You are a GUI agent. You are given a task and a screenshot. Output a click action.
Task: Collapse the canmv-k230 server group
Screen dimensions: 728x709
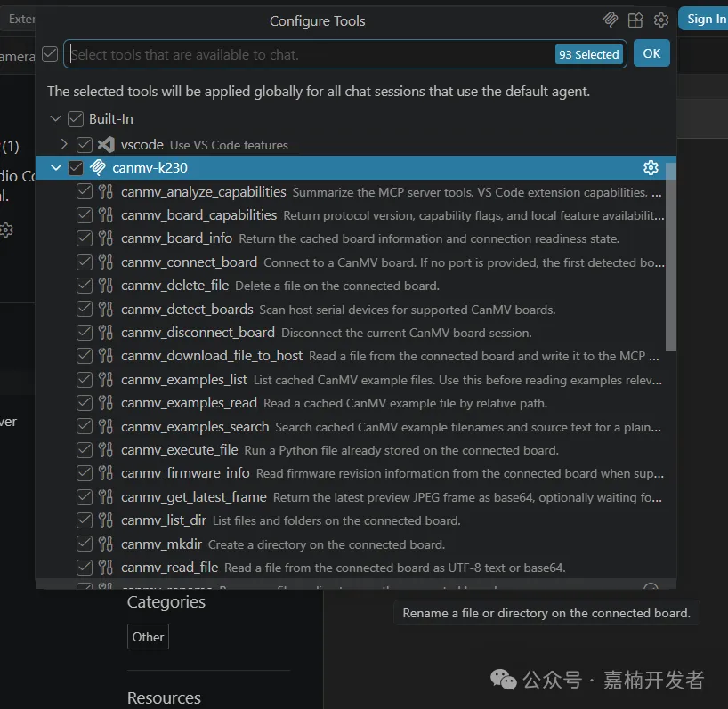pos(55,167)
